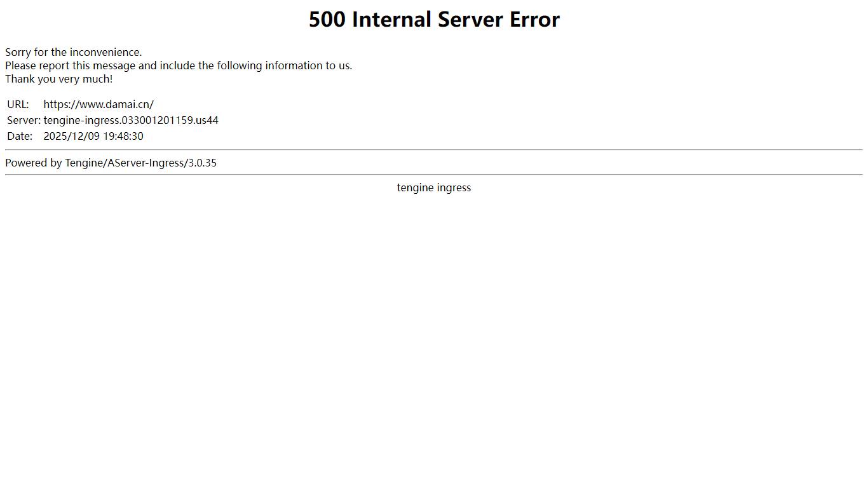Click the "Sorry for the inconvenience" line

pyautogui.click(x=74, y=52)
